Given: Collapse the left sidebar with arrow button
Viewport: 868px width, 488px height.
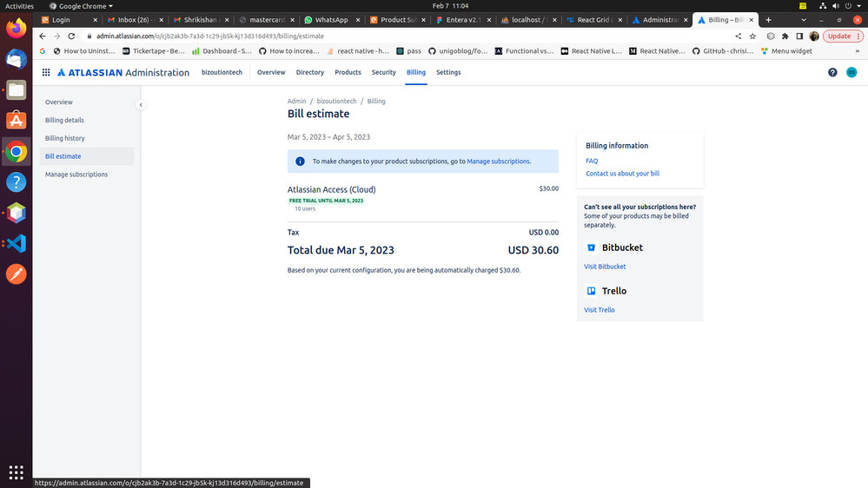Looking at the screenshot, I should 141,105.
